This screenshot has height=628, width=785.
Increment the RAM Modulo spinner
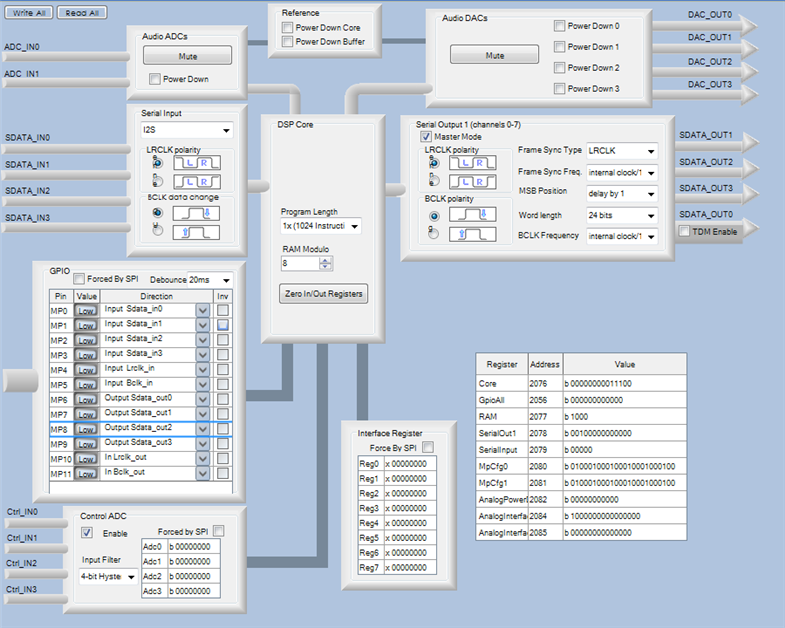(325, 260)
